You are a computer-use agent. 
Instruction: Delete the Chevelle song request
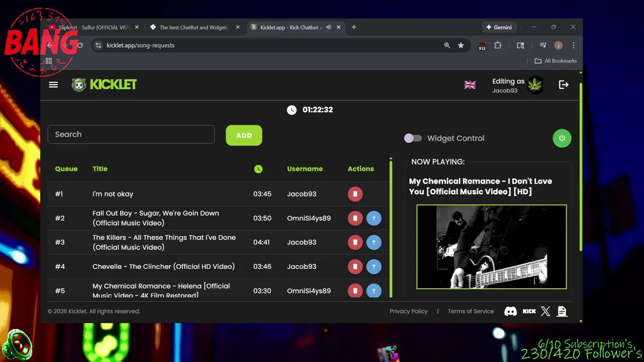click(355, 266)
